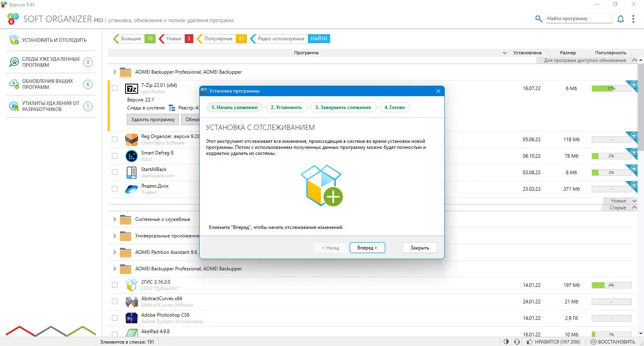
Task: Go to step 3. Завершить слежение
Action: coord(343,107)
